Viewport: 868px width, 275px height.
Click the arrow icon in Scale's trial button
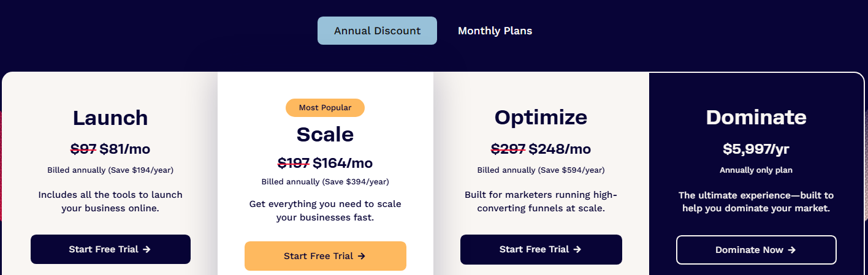(x=362, y=256)
